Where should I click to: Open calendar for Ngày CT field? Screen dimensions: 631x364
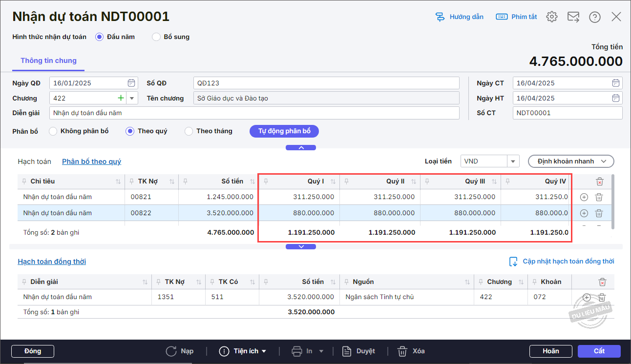[x=616, y=83]
